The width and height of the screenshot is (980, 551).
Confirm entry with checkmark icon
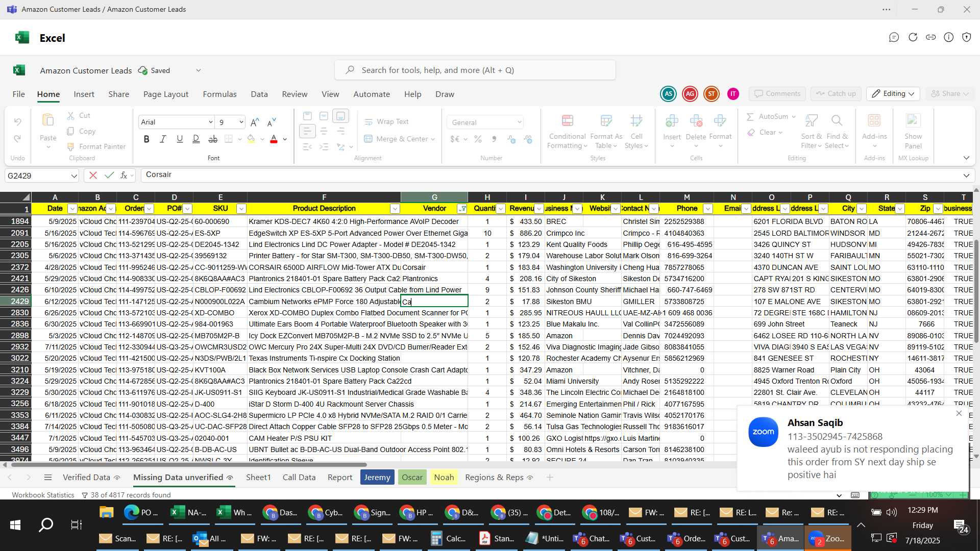coord(109,176)
